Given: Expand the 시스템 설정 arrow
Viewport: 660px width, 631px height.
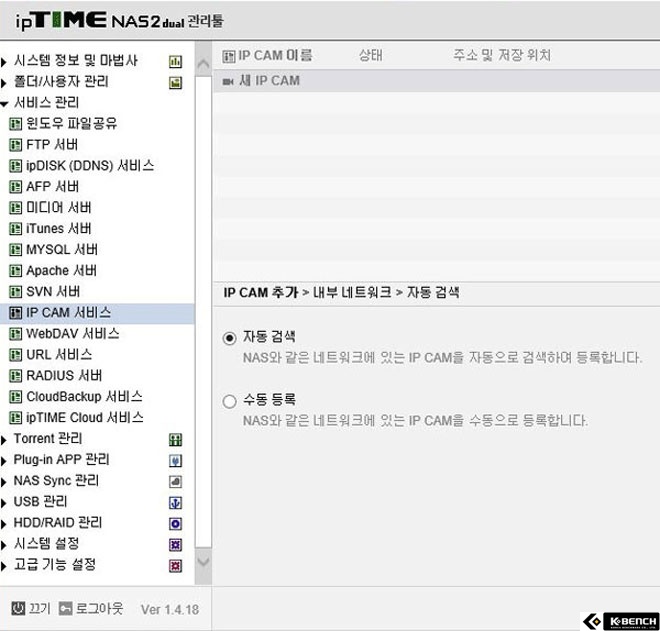Looking at the screenshot, I should (x=4, y=545).
